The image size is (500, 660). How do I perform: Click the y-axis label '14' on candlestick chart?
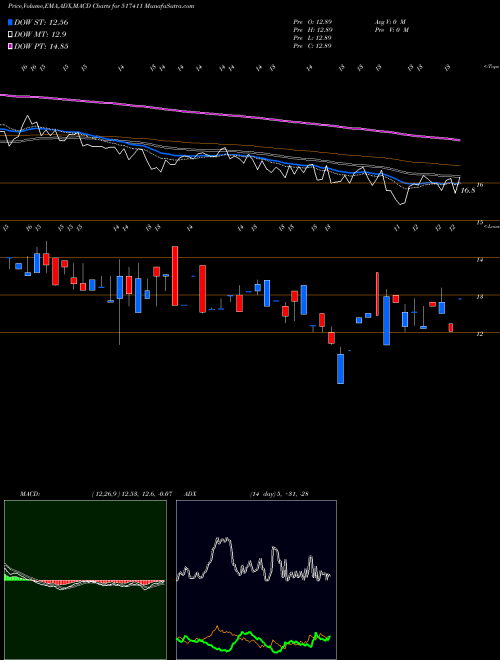point(479,260)
